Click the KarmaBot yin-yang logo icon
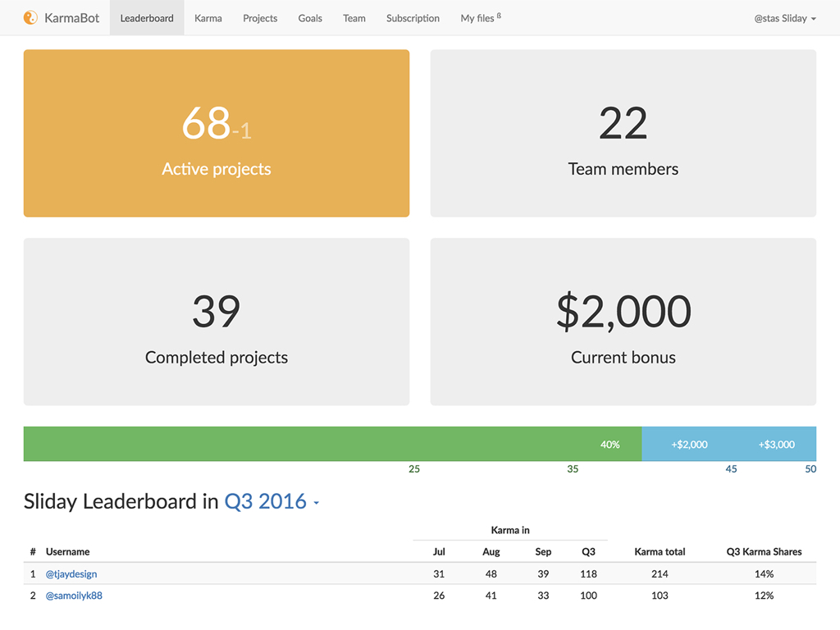 click(x=30, y=17)
